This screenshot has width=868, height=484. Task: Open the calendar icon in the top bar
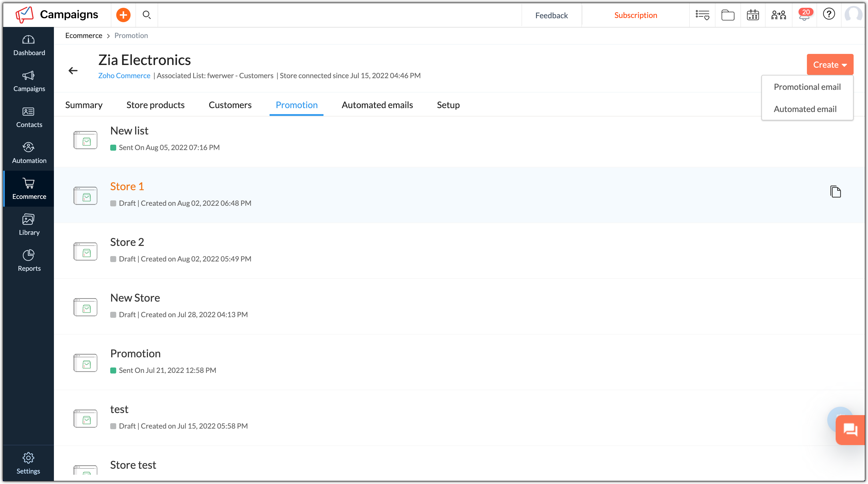click(753, 15)
